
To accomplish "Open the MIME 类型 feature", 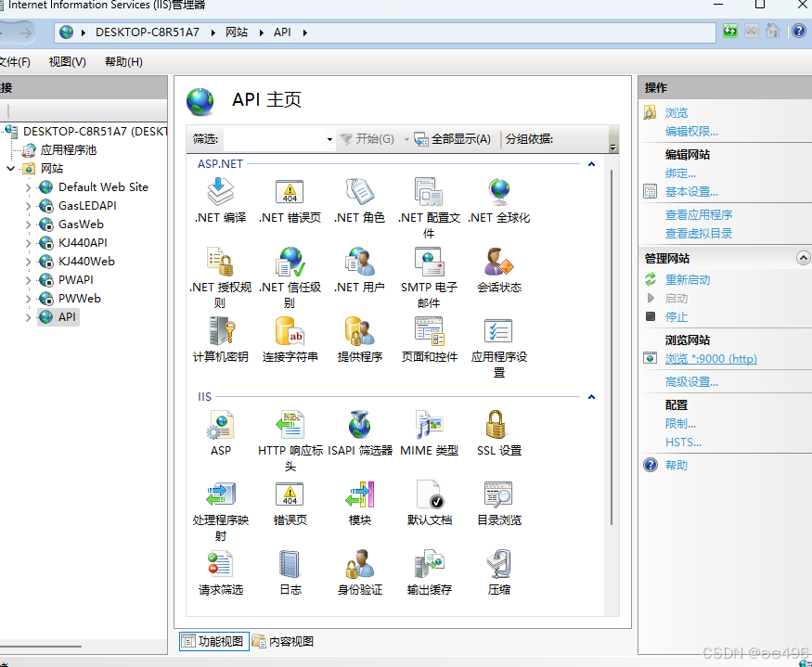I will tap(429, 433).
